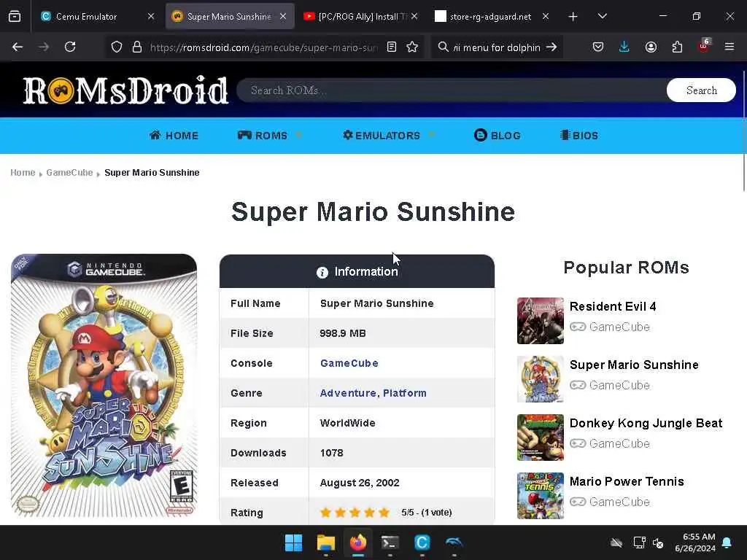Expand EMULATORS dropdown arrow

pos(432,135)
